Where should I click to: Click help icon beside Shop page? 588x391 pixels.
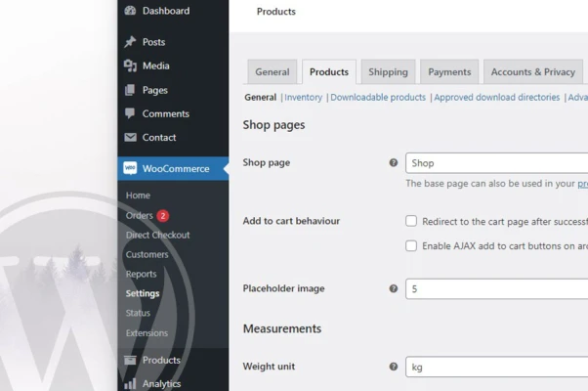(393, 162)
